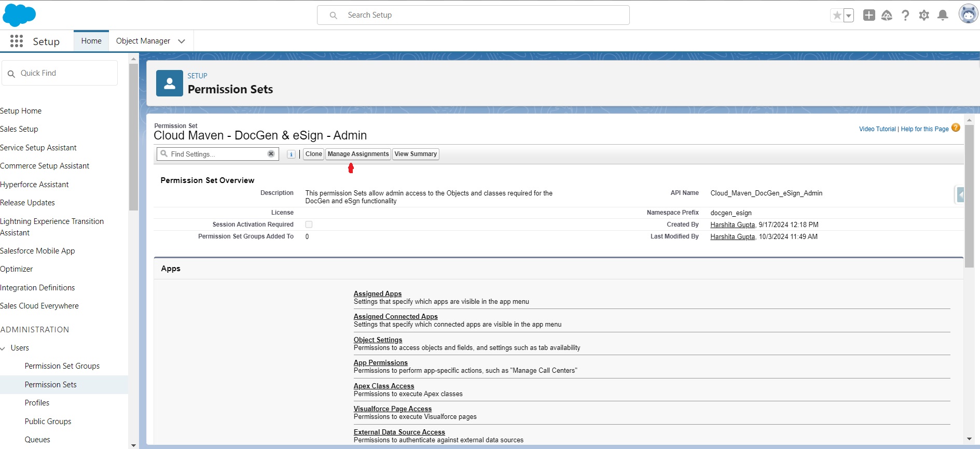Select Permission Sets in sidebar
This screenshot has height=449, width=980.
51,385
